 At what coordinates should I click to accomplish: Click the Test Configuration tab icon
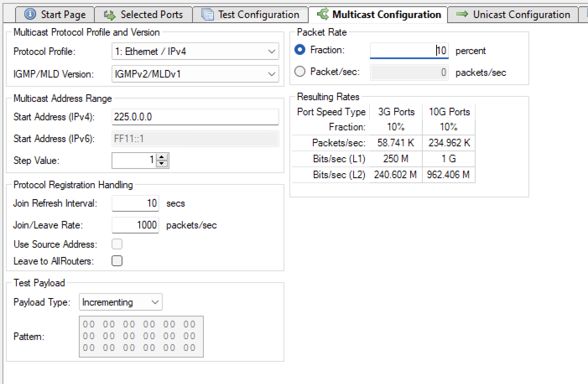207,15
